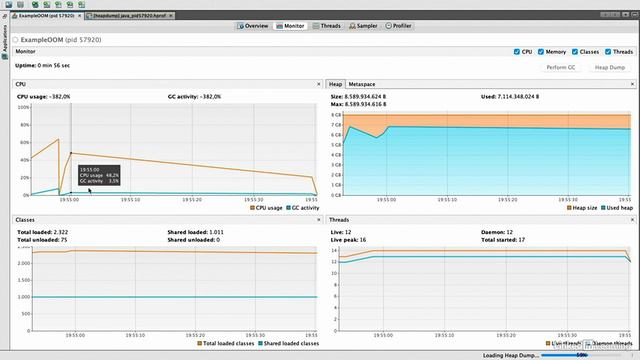
Task: Switch to the Metaspace tab
Action: [362, 84]
